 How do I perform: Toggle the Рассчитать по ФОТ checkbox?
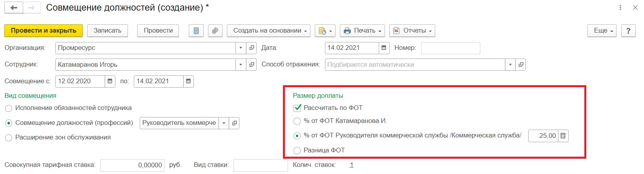coord(297,108)
